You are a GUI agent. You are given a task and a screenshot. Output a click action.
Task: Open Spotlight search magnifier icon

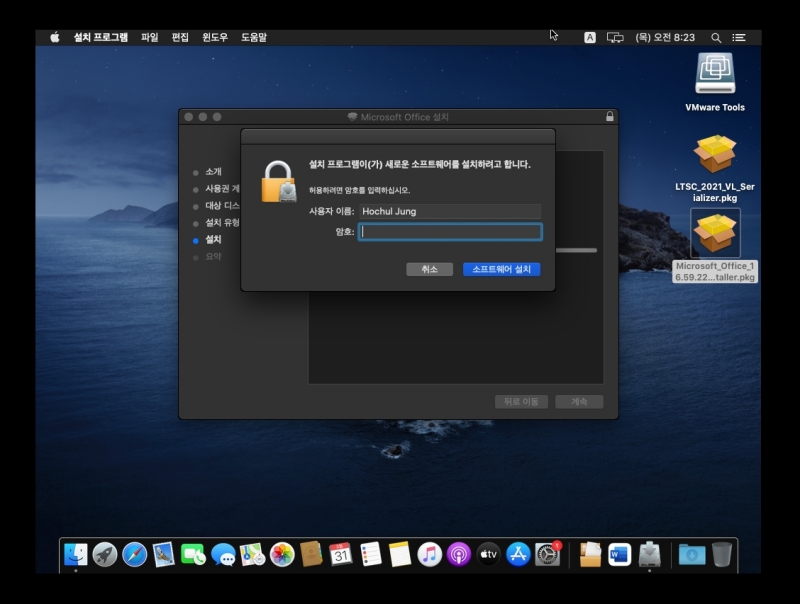pos(716,38)
